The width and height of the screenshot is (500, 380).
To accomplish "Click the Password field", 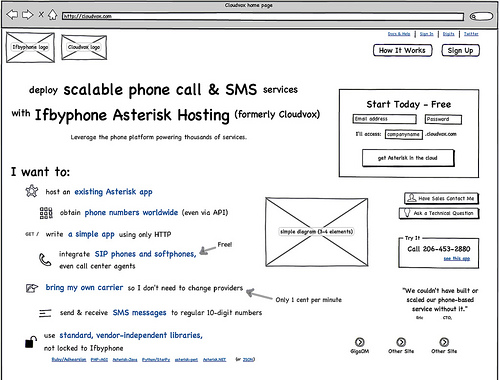I will coord(443,119).
